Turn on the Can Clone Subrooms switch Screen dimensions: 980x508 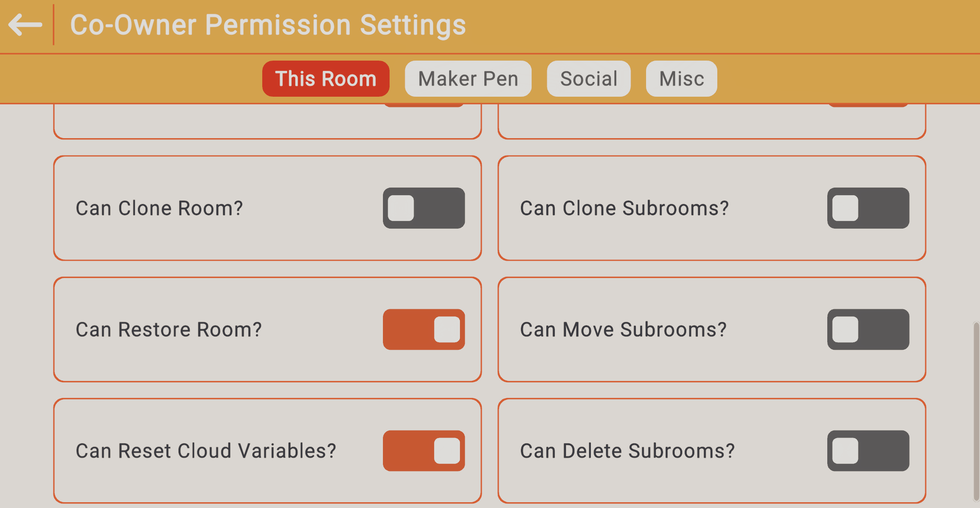tap(868, 208)
